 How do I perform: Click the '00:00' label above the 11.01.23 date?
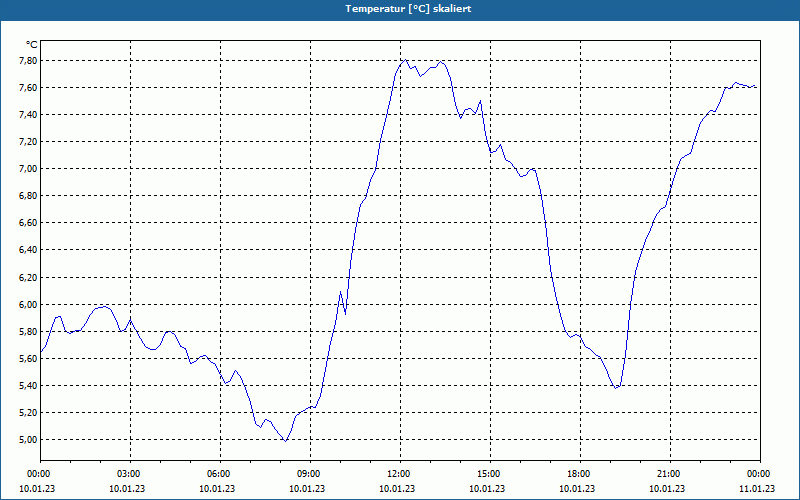click(x=760, y=473)
